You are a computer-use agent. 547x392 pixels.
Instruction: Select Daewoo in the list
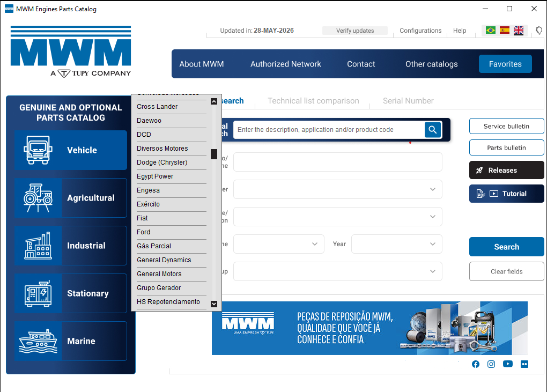click(x=171, y=121)
